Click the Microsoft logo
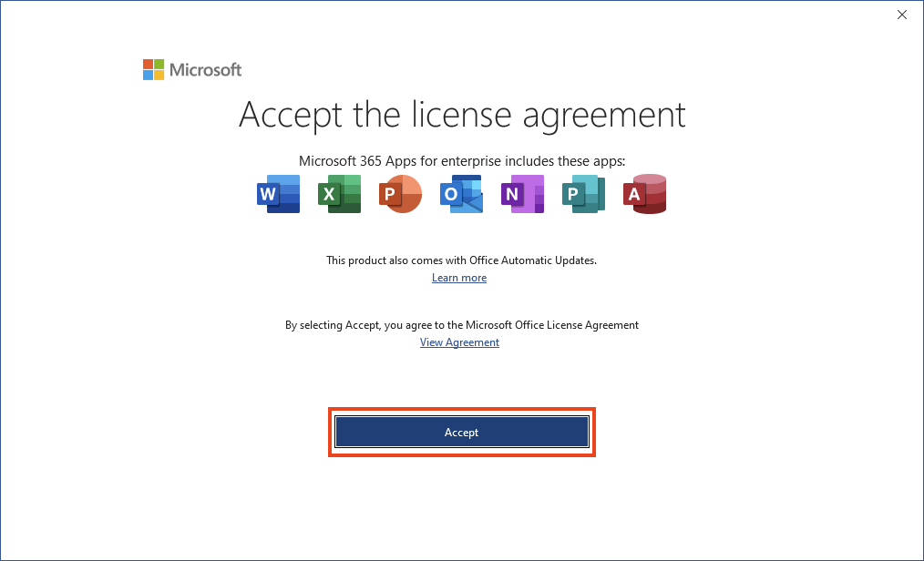924x561 pixels. 191,69
